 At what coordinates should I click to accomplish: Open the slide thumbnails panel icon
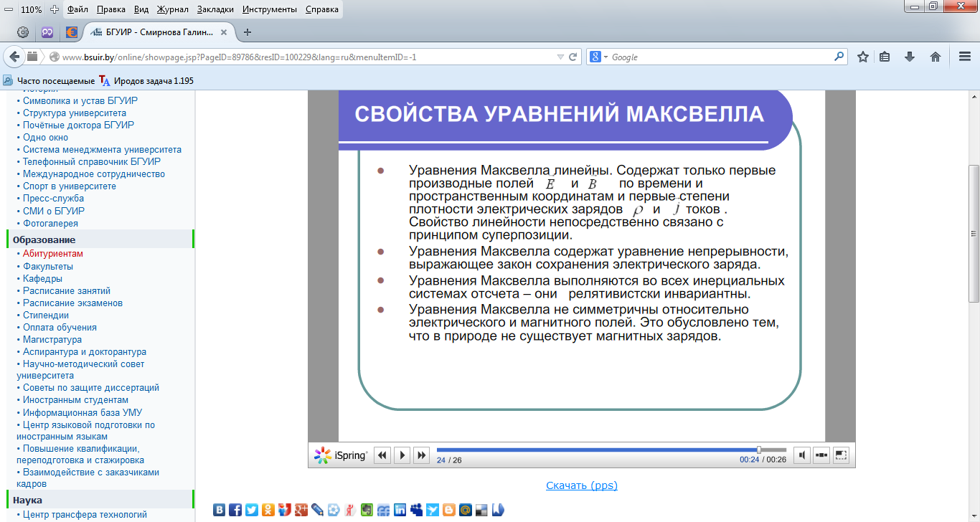822,455
